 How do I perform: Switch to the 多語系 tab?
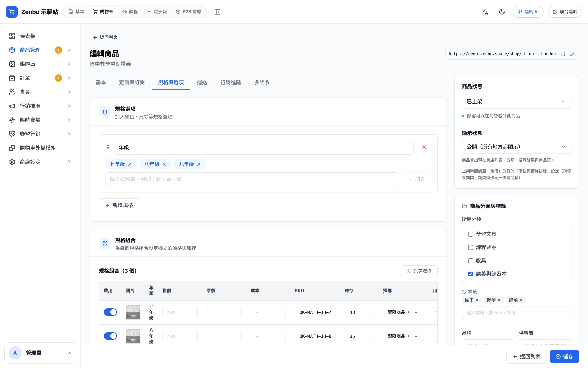tap(262, 82)
